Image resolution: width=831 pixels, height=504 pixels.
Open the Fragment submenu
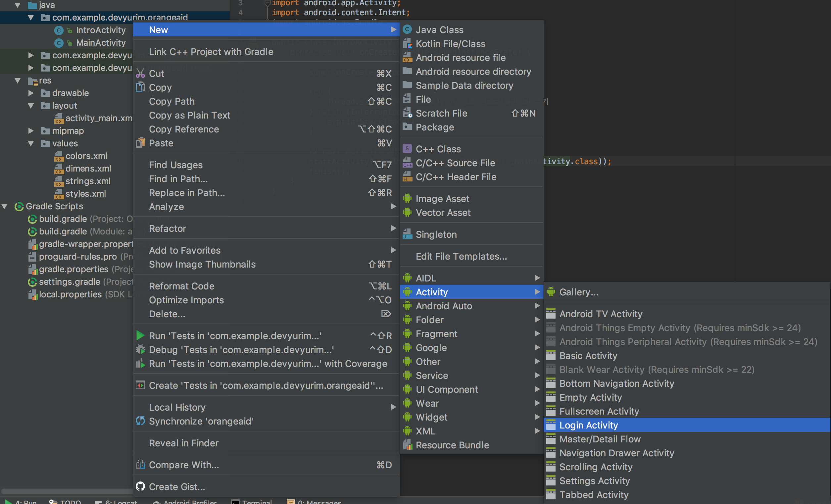pyautogui.click(x=471, y=334)
